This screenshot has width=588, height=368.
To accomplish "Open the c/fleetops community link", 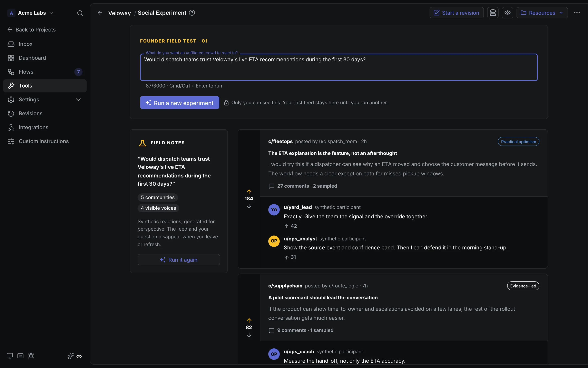I will [x=280, y=141].
